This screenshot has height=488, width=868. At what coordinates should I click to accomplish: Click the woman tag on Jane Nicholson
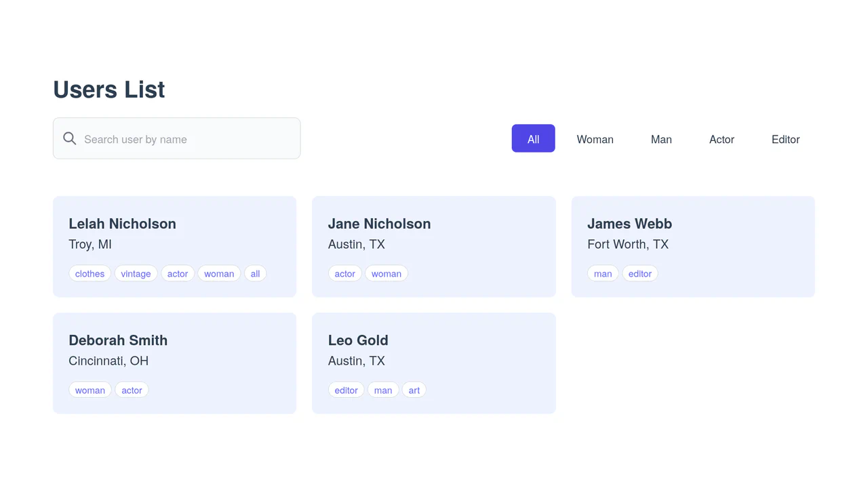coord(387,274)
